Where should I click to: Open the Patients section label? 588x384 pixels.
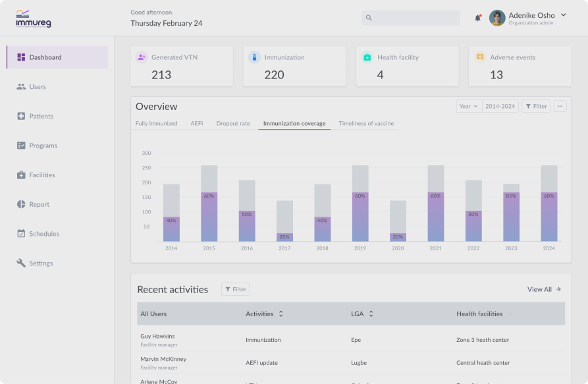click(41, 116)
